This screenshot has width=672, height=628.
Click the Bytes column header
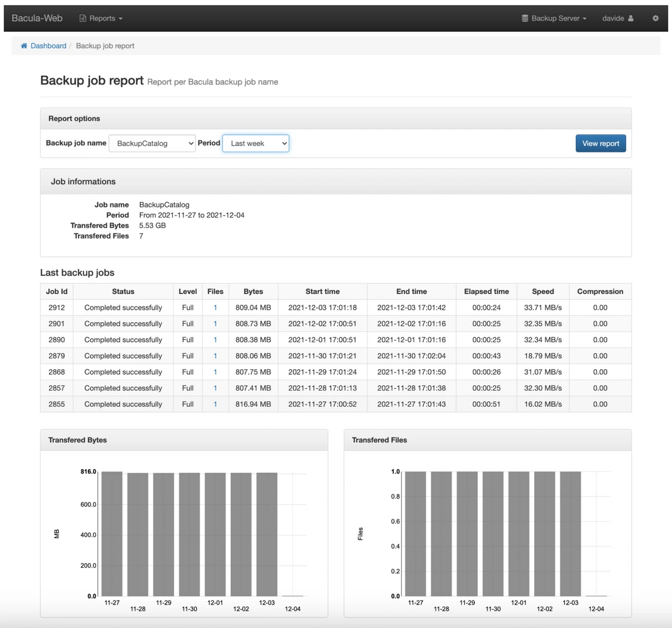click(x=253, y=291)
